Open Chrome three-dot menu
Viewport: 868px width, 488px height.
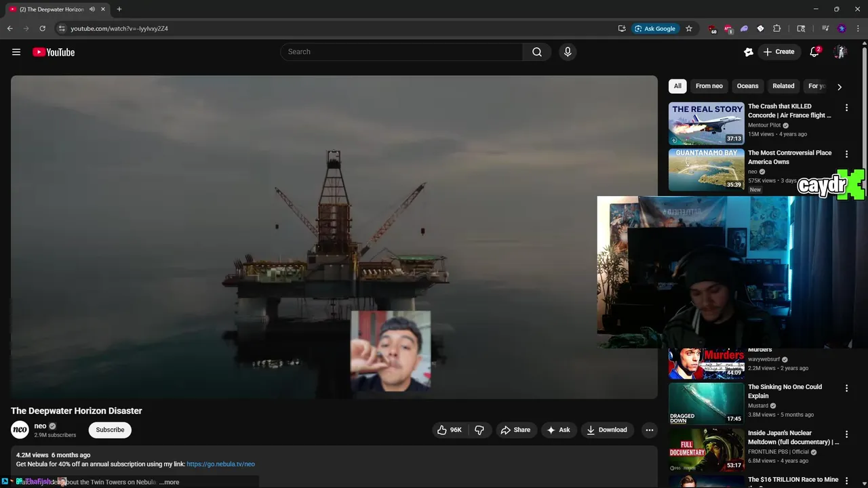tap(858, 28)
